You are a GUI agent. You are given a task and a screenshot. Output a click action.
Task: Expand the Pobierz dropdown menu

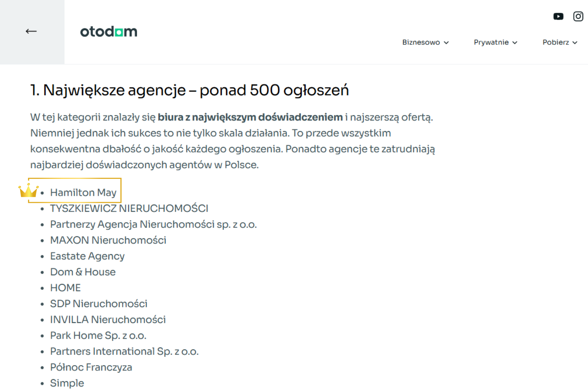[x=560, y=42]
